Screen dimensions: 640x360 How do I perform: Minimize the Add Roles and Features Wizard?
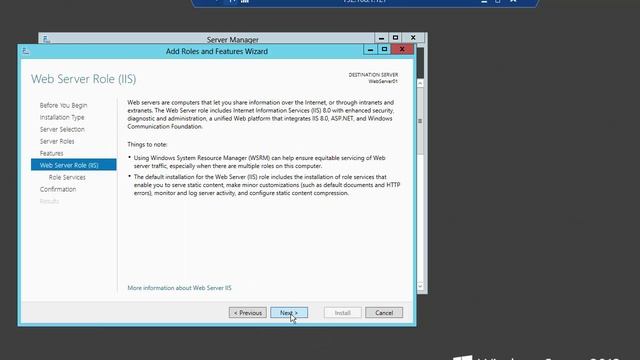[x=370, y=49]
